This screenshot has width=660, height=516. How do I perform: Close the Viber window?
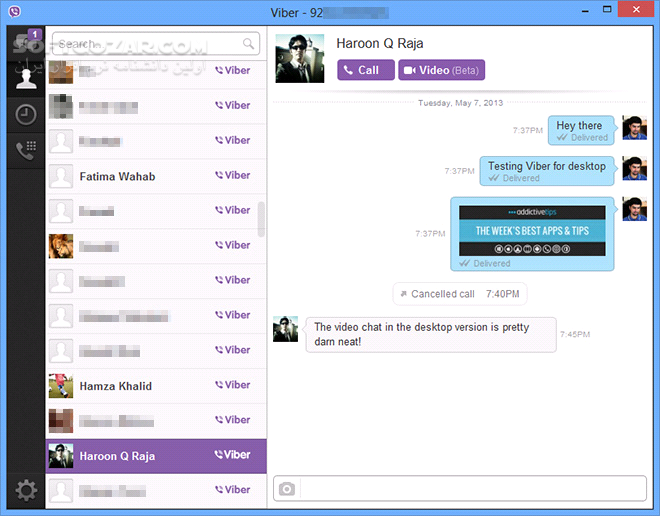[636, 9]
